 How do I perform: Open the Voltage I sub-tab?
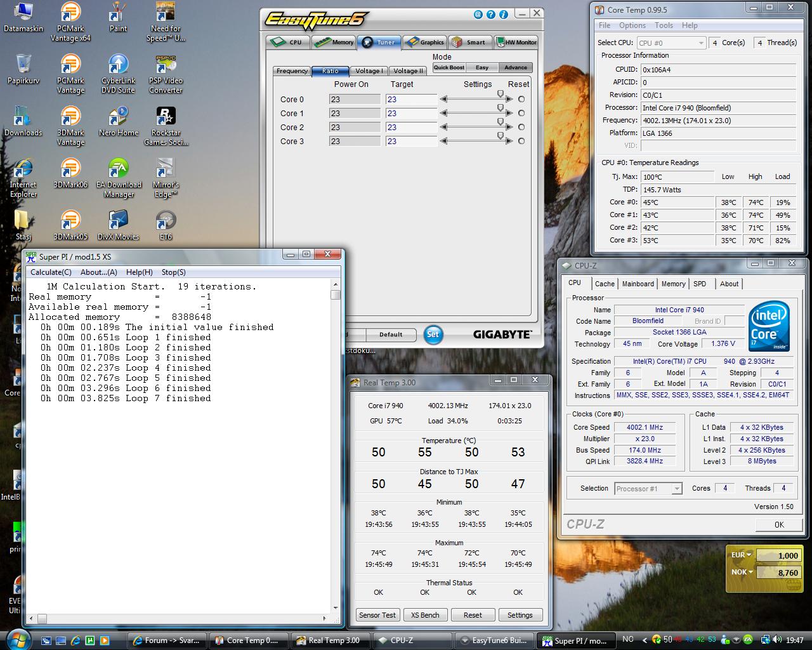[x=369, y=70]
